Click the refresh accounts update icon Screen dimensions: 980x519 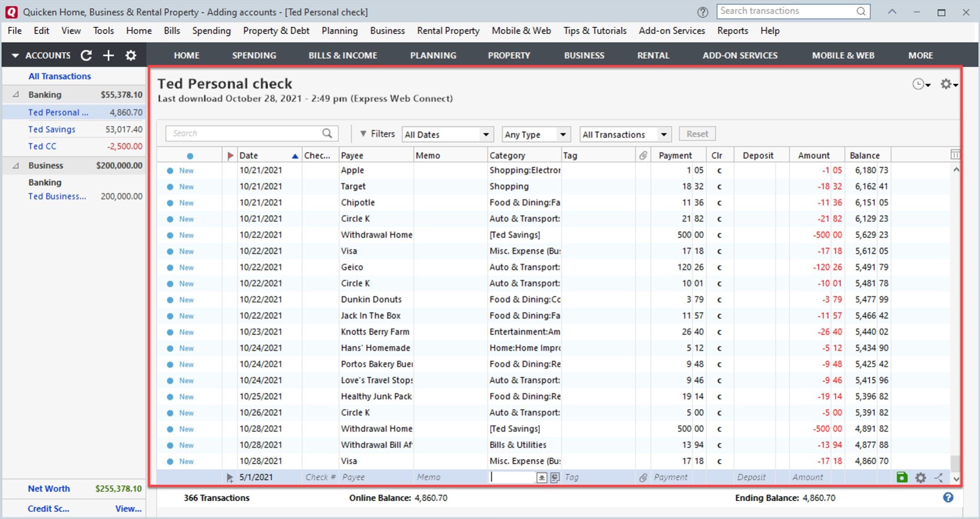86,55
